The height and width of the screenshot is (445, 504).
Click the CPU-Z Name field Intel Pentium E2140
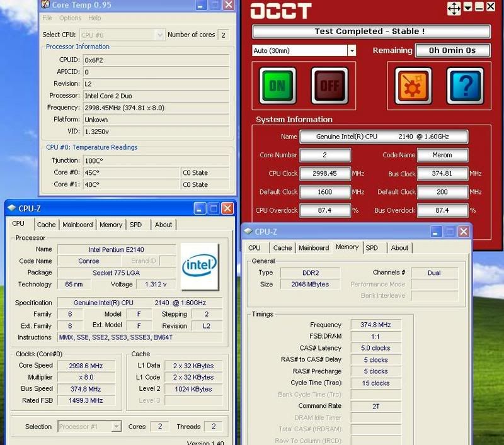pos(117,249)
